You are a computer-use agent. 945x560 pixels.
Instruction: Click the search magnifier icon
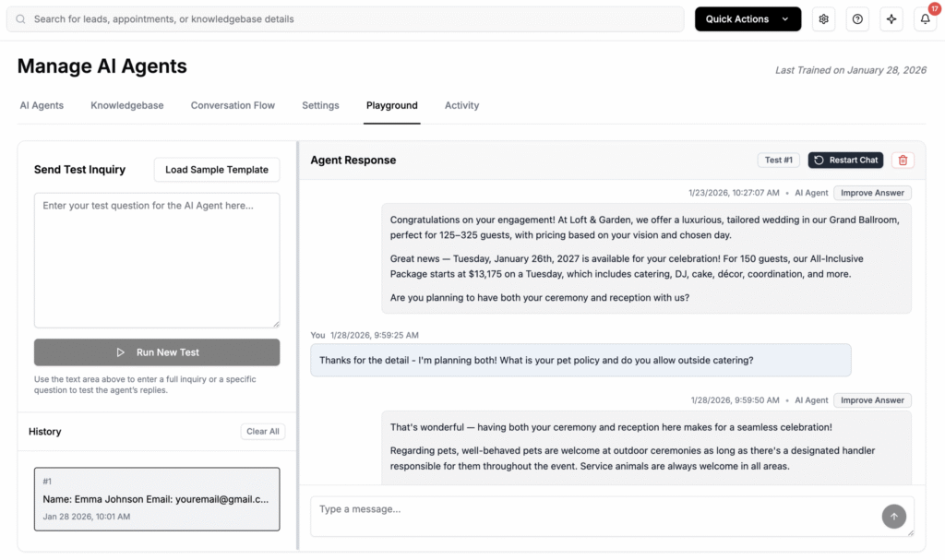[21, 19]
